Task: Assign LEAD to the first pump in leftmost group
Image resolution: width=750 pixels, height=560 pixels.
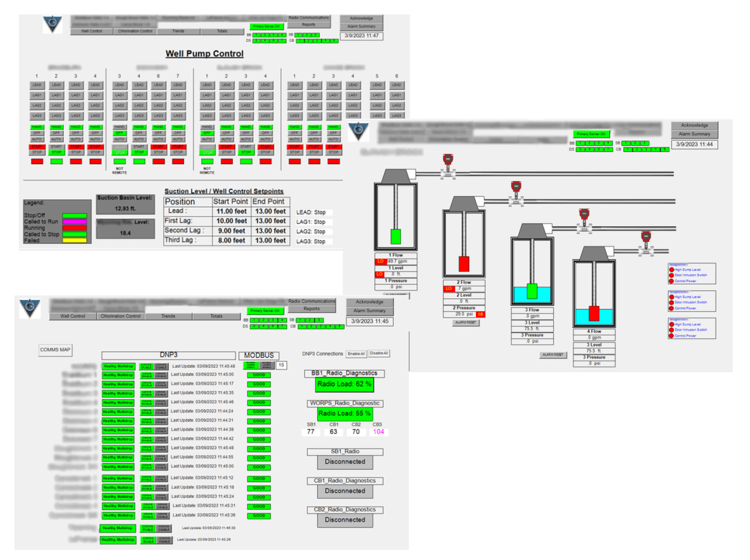Action: click(x=36, y=85)
